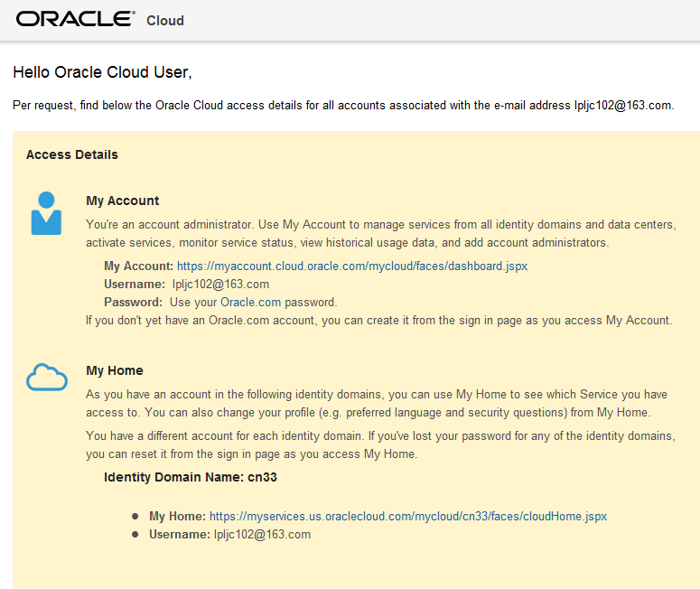Click the bullet before the bottom Username entry
700x589 pixels.
tap(135, 535)
